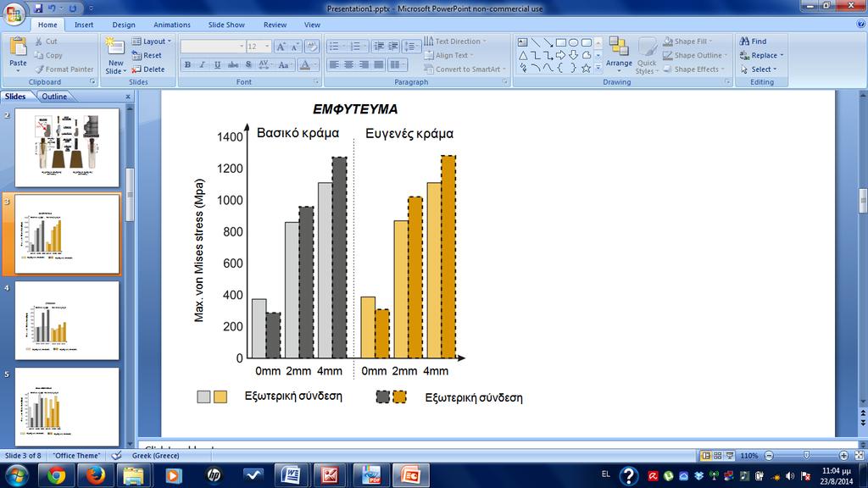Convert to SmartArt
Screen dimensions: 868x488
pyautogui.click(x=465, y=69)
